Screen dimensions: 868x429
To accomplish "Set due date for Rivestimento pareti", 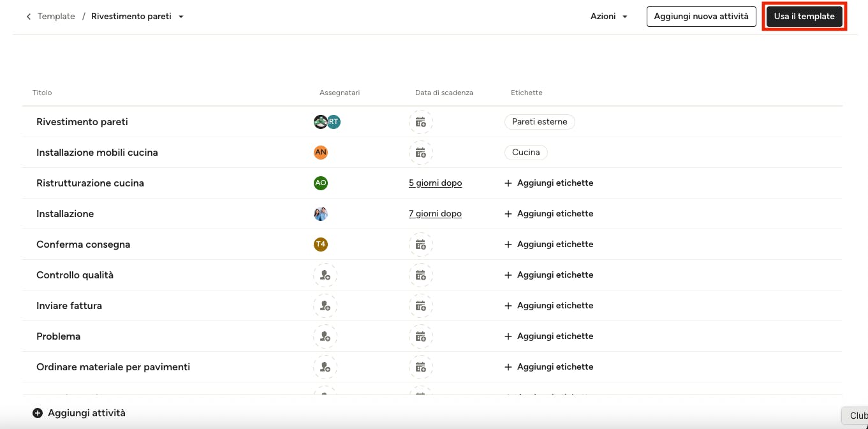I will (x=421, y=122).
